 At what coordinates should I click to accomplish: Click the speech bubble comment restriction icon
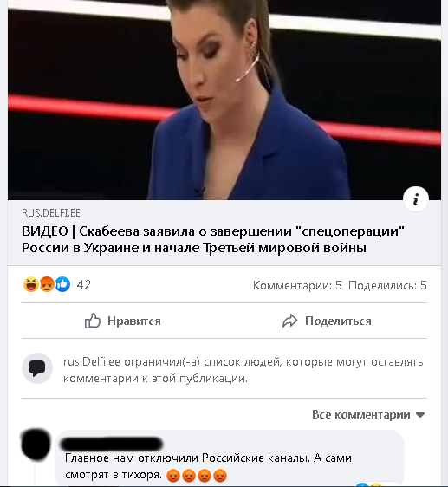coord(37,368)
